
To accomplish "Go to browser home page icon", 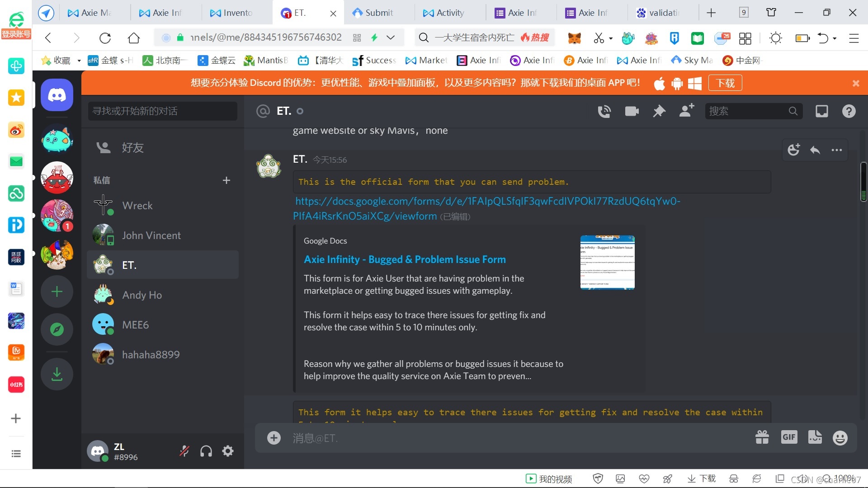I will (x=134, y=38).
